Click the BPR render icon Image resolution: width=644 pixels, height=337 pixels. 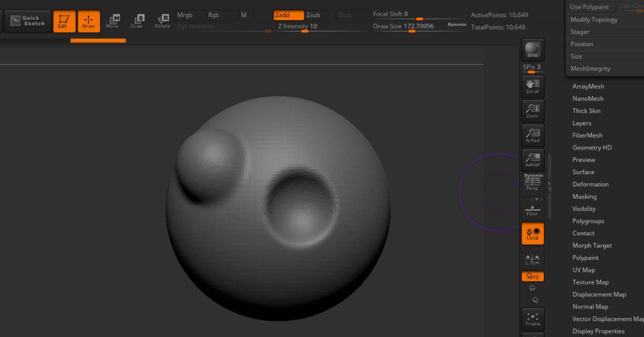[532, 50]
